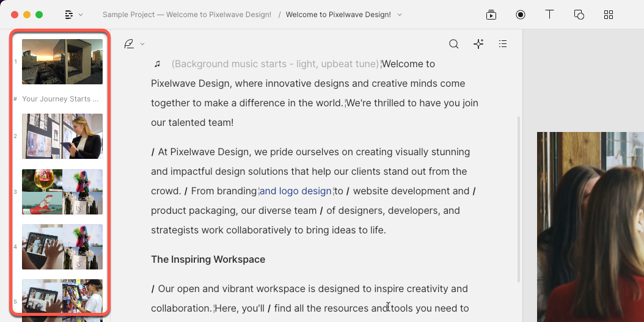The width and height of the screenshot is (644, 322).
Task: Click the words 'product packaging, our diverse team'
Action: [x=233, y=211]
